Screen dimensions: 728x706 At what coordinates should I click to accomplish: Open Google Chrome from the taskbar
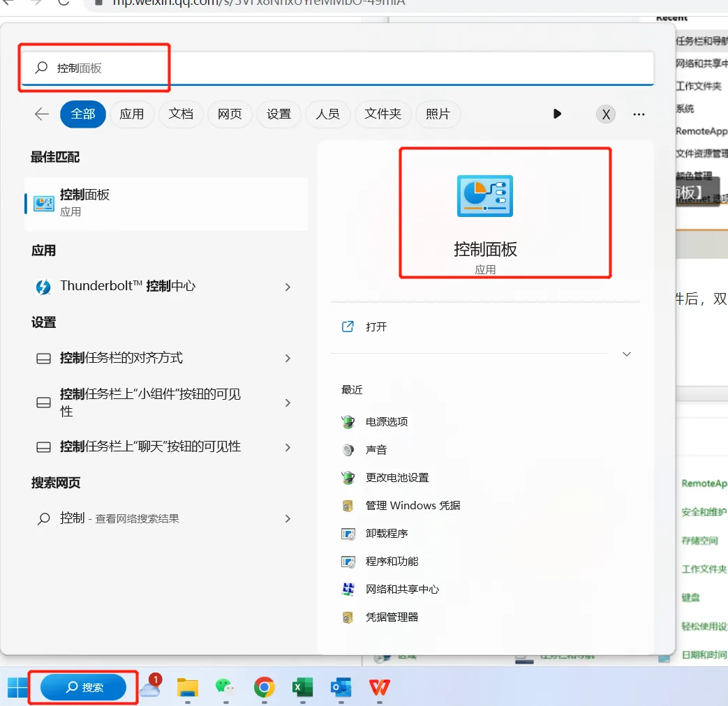pos(264,687)
